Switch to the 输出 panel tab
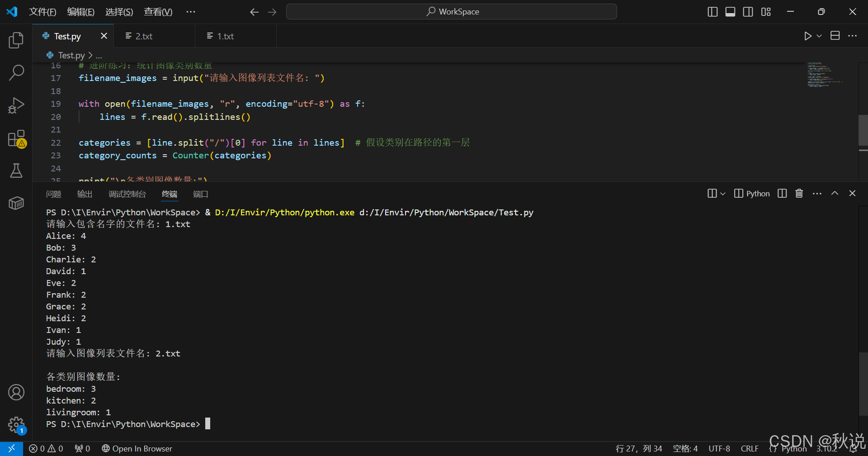The width and height of the screenshot is (868, 456). point(85,194)
